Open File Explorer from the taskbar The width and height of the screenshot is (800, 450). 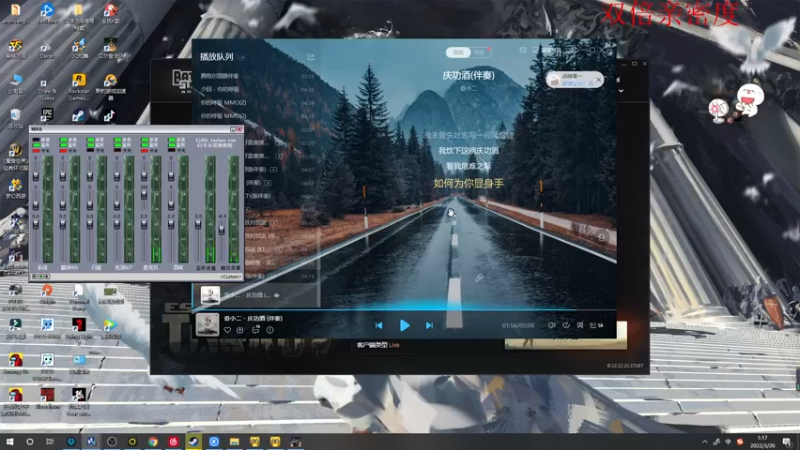coord(234,442)
